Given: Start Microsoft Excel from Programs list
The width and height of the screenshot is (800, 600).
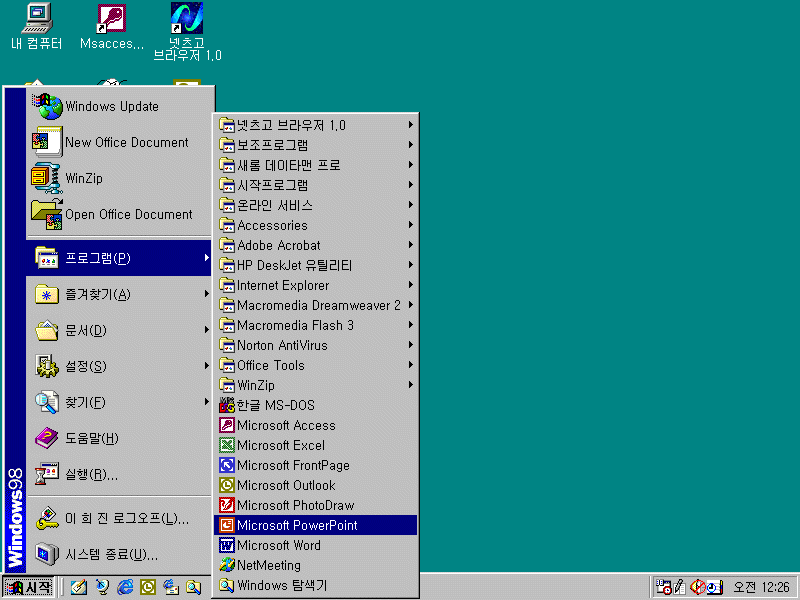Looking at the screenshot, I should [x=316, y=445].
